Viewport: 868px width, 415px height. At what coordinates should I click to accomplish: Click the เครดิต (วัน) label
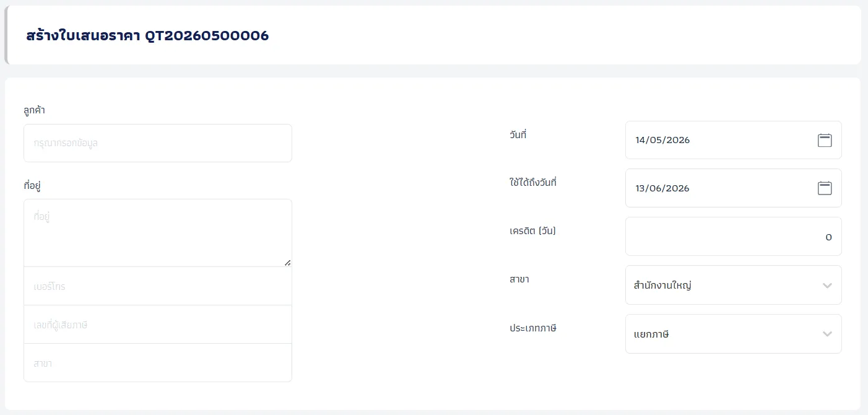pyautogui.click(x=532, y=231)
